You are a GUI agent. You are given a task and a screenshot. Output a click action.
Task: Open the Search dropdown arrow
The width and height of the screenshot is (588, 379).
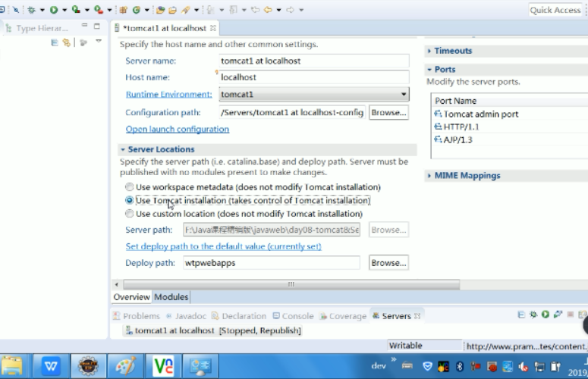(196, 10)
